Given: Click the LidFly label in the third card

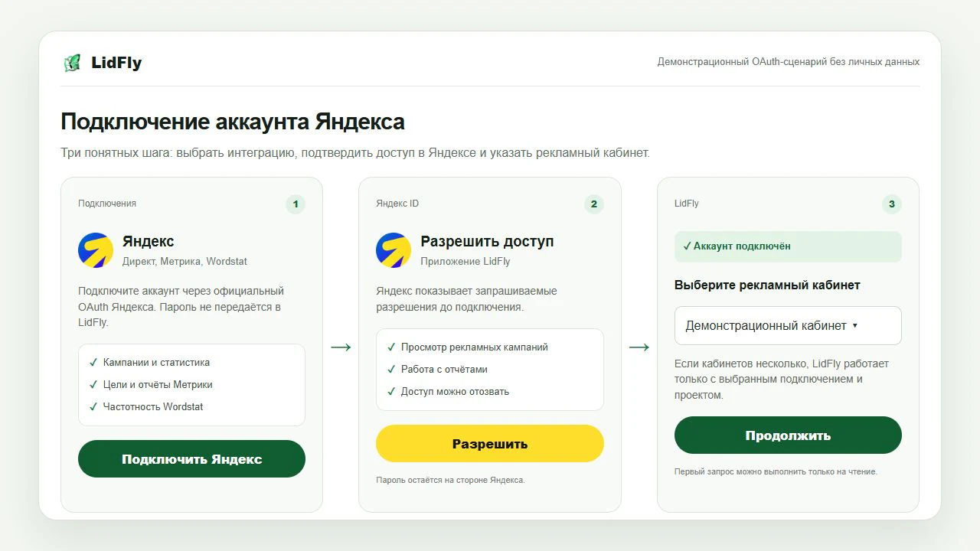Looking at the screenshot, I should [687, 204].
